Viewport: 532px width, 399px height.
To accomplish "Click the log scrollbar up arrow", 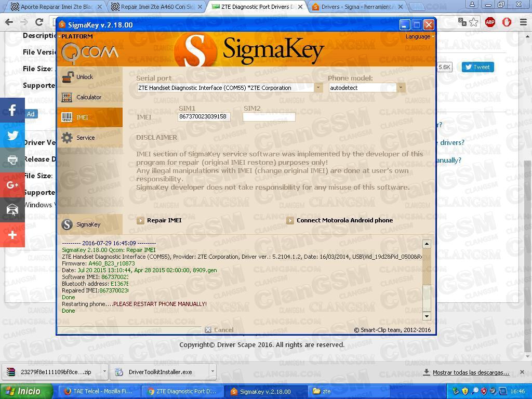I will pos(427,244).
